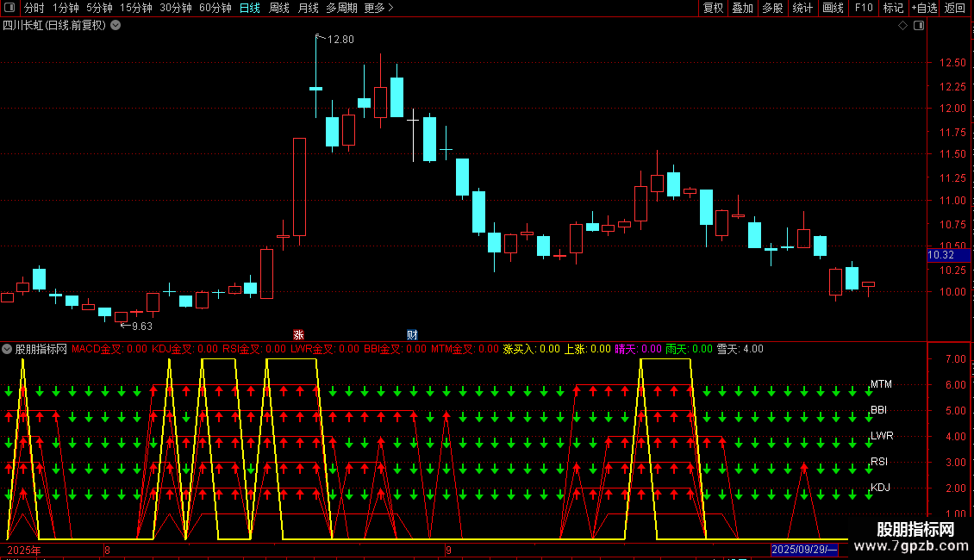Open the 统计 statistics button

(802, 8)
